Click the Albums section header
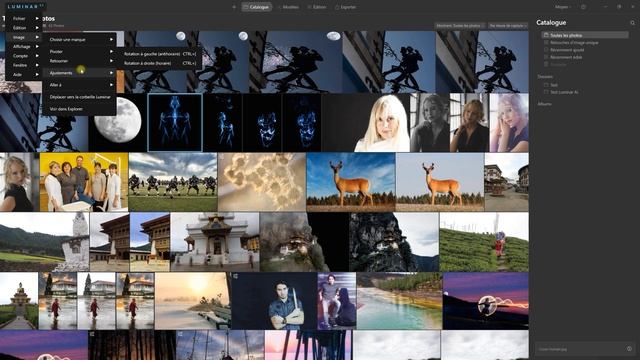 544,104
